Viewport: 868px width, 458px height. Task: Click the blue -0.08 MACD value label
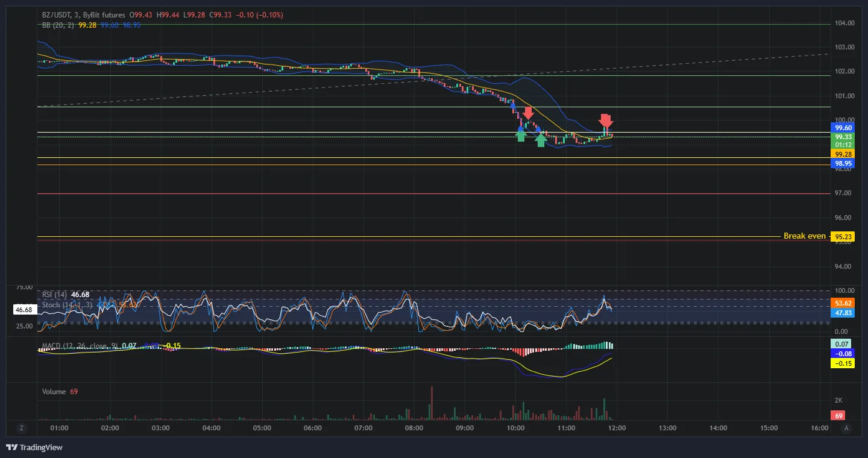pos(842,353)
